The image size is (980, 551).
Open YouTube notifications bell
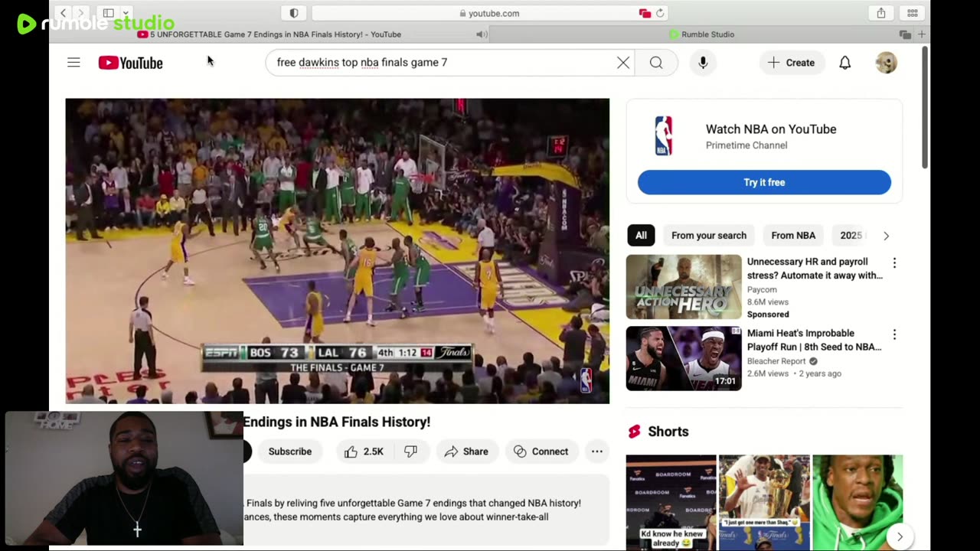845,63
